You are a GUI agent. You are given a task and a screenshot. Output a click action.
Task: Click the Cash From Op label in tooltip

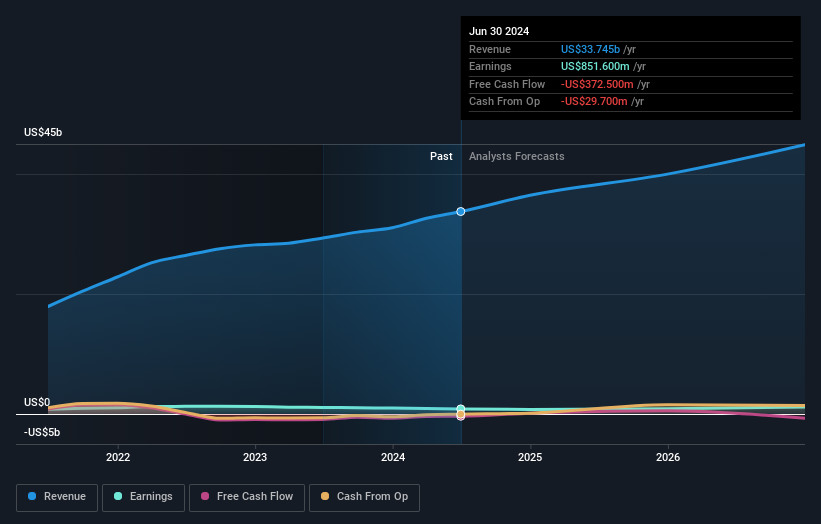pyautogui.click(x=504, y=102)
